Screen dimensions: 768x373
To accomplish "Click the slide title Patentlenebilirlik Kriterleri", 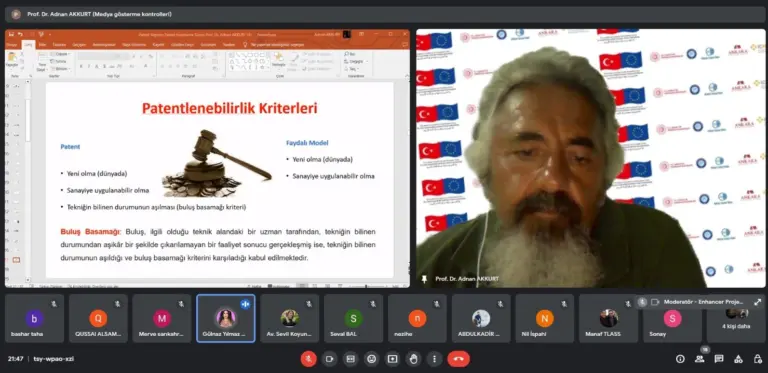I will (230, 108).
